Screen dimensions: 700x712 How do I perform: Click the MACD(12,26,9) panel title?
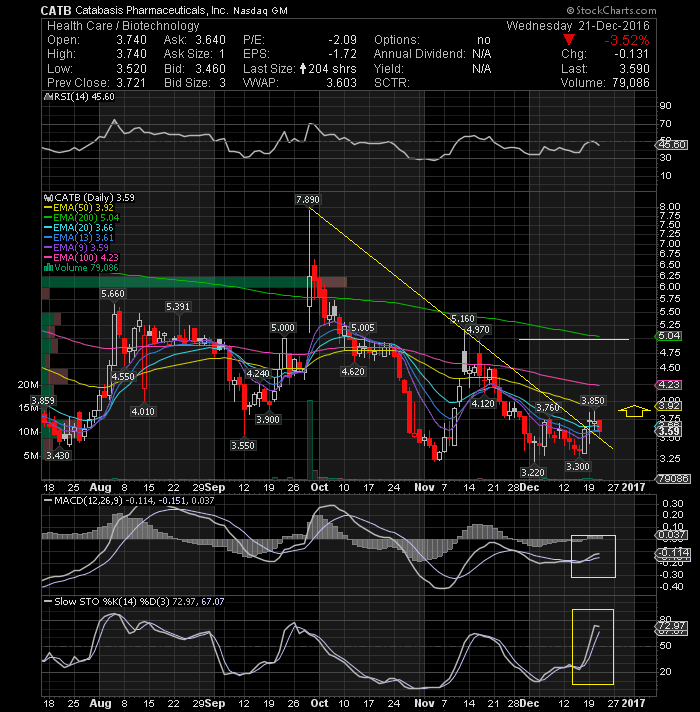click(88, 500)
